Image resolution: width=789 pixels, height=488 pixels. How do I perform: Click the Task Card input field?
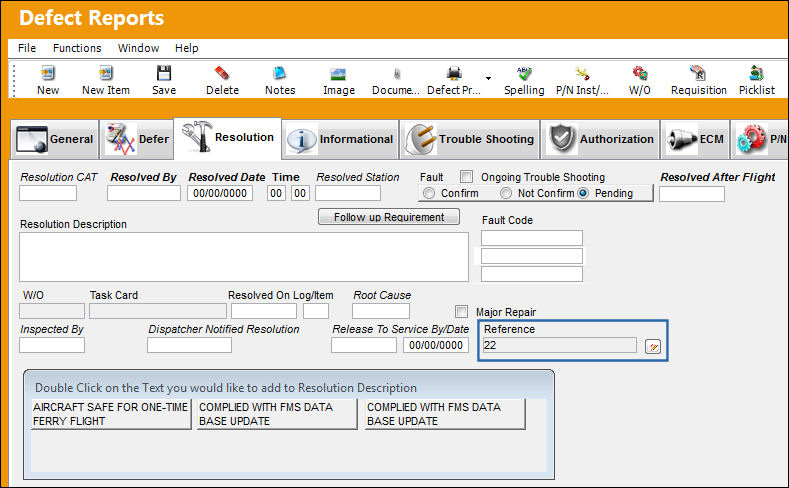tap(157, 311)
